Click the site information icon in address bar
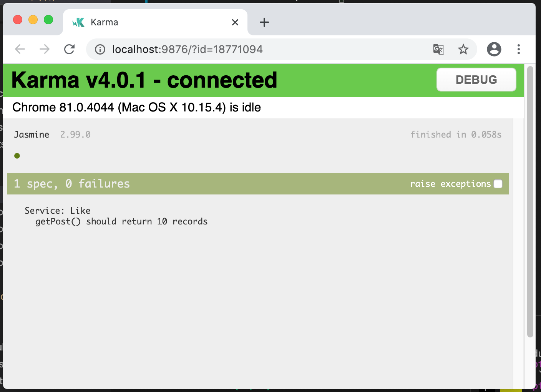 tap(100, 49)
